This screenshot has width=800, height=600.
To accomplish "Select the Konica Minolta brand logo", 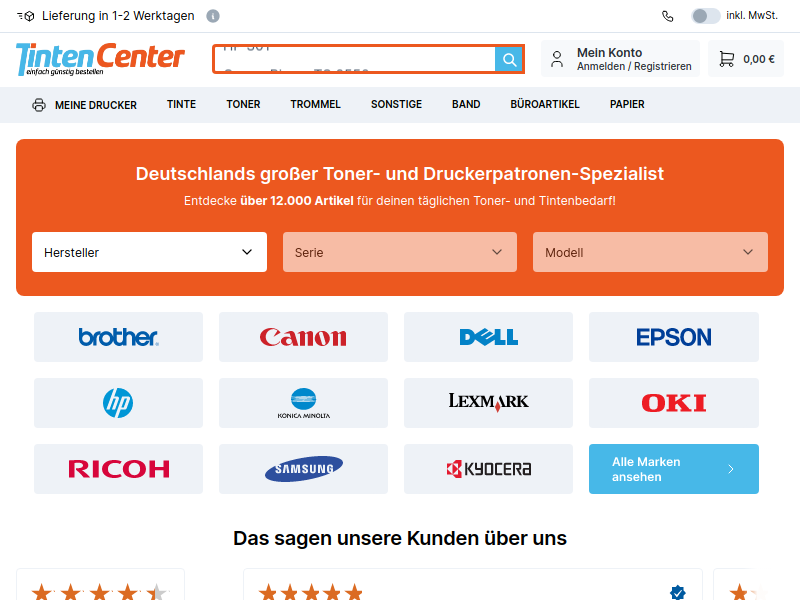I will tap(303, 403).
